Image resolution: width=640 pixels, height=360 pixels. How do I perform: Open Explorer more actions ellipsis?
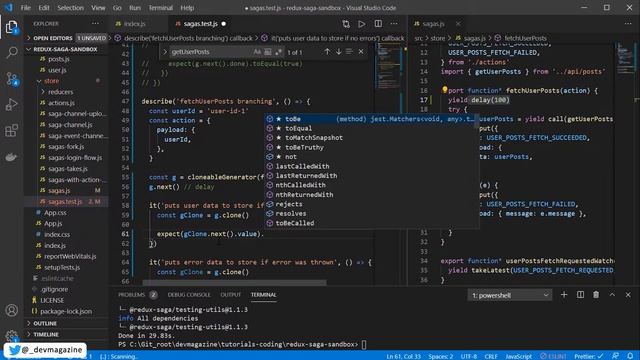96,24
